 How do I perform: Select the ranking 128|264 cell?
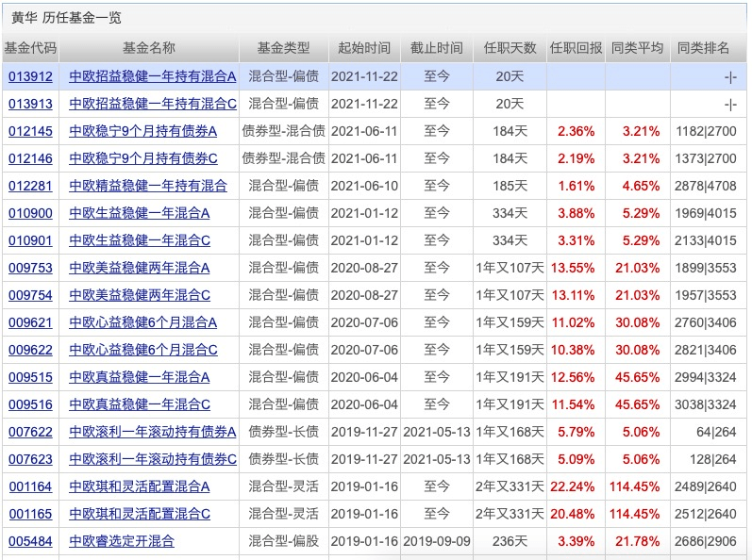(x=712, y=459)
